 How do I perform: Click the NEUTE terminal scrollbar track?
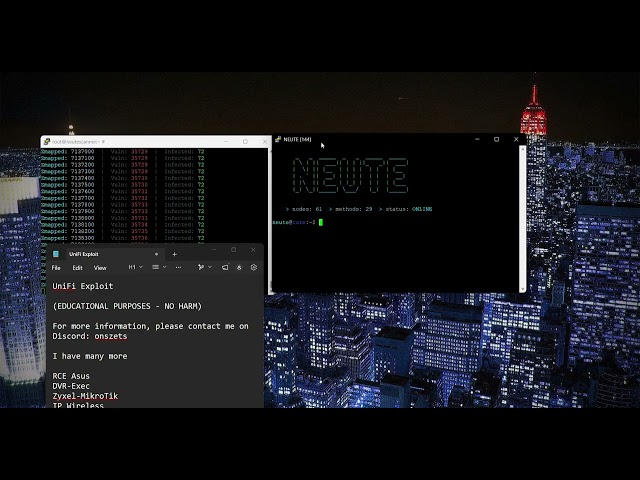tap(522, 219)
